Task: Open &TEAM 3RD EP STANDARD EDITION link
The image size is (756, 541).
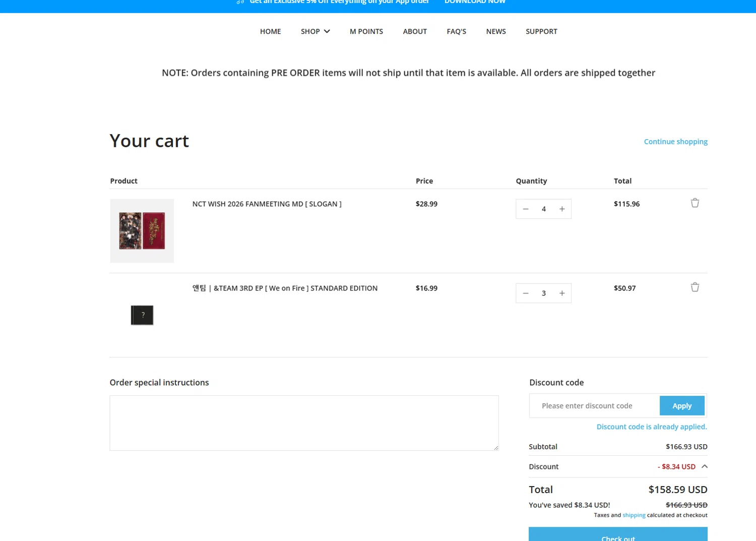Action: (x=285, y=288)
